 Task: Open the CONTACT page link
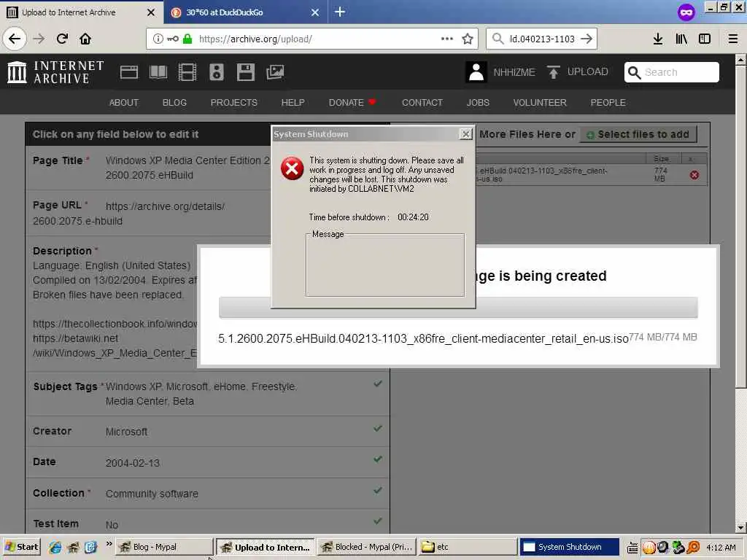pyautogui.click(x=422, y=102)
